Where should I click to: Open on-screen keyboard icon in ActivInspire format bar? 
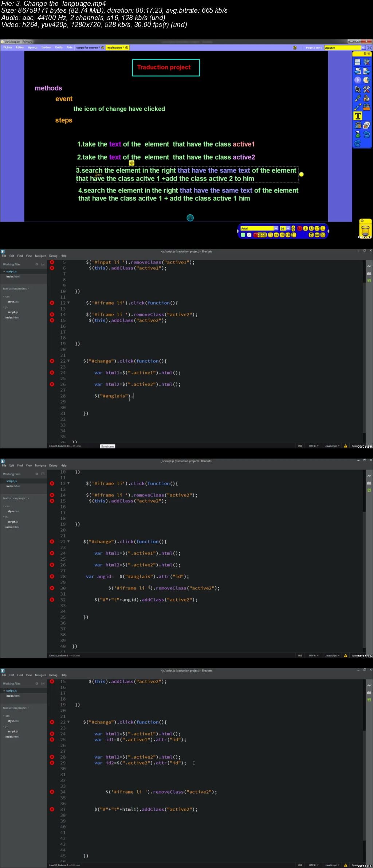pos(317,235)
